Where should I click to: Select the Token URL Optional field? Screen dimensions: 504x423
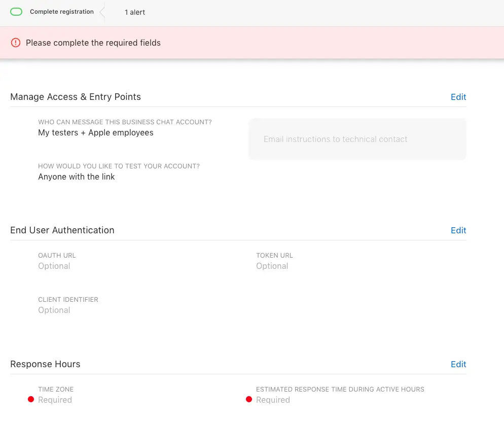click(272, 266)
